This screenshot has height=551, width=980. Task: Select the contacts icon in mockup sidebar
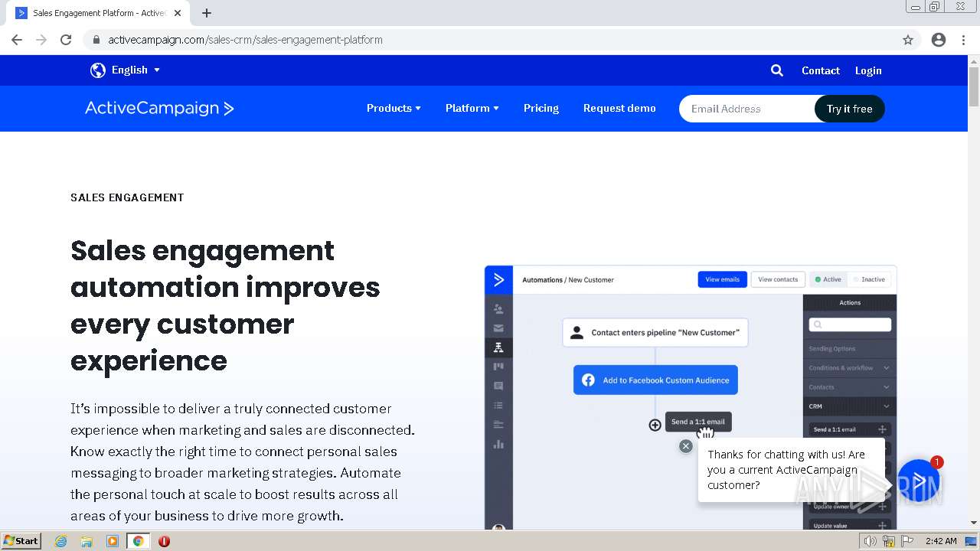pos(498,309)
